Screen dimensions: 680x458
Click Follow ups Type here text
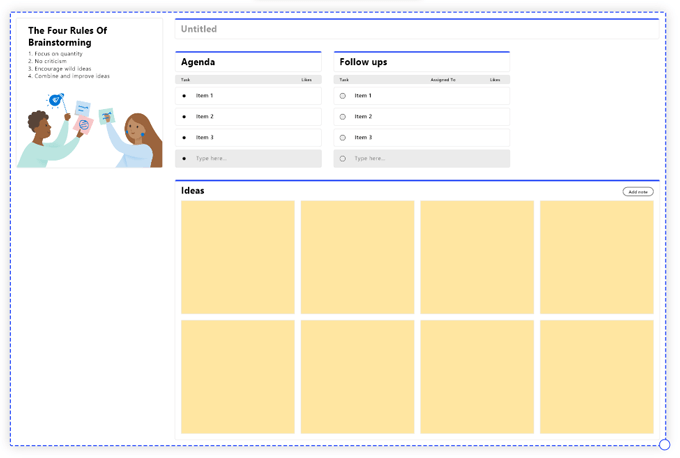(369, 158)
